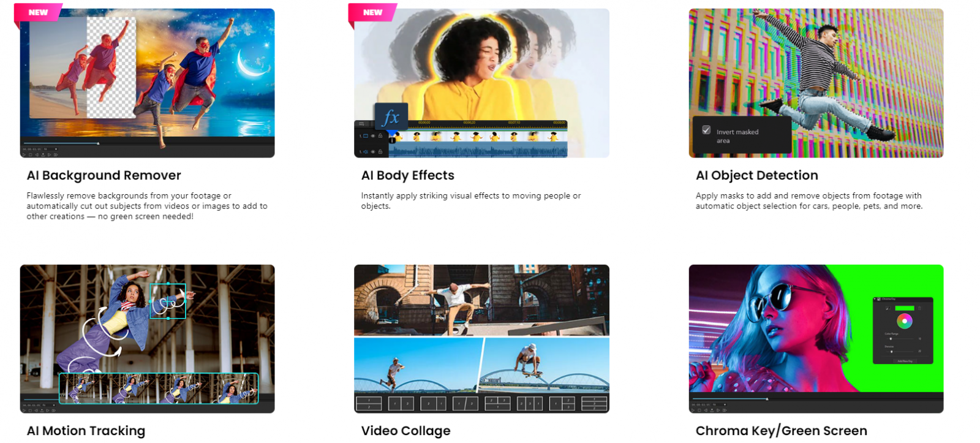Click the lock icon on the audio track
The width and height of the screenshot is (980, 443).
(380, 151)
